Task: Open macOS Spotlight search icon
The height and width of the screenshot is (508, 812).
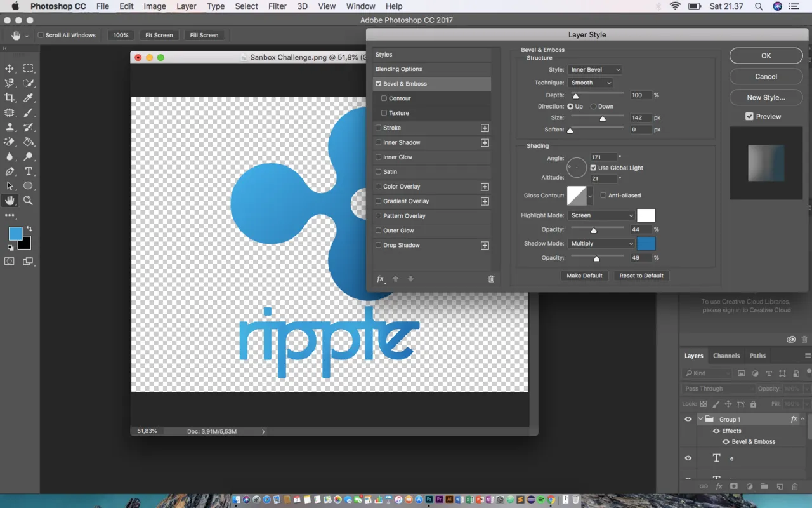Action: point(759,6)
